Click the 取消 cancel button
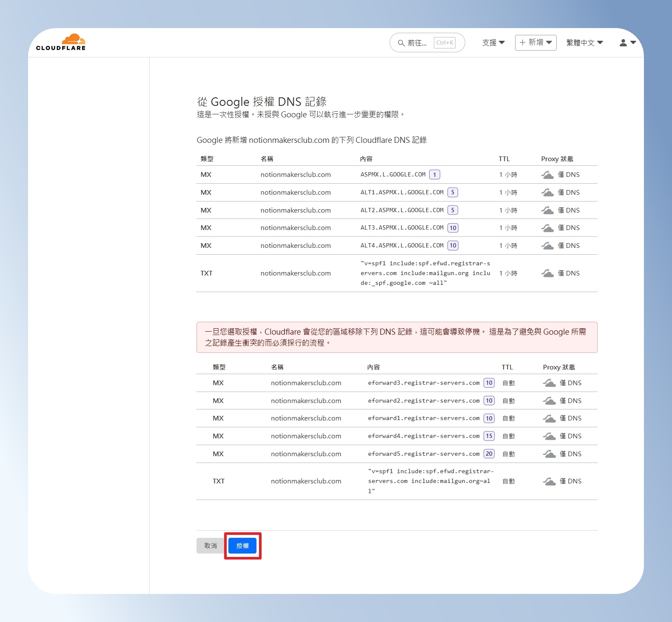This screenshot has width=672, height=622. tap(211, 546)
